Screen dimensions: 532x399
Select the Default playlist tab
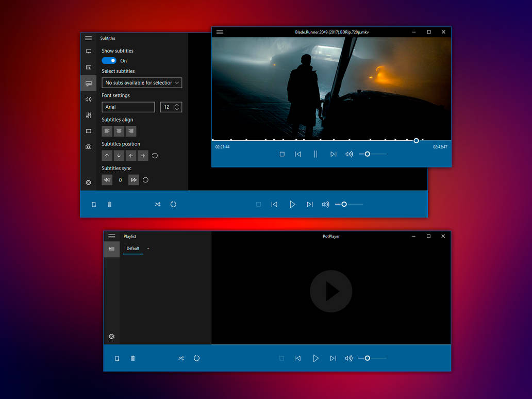pos(133,248)
